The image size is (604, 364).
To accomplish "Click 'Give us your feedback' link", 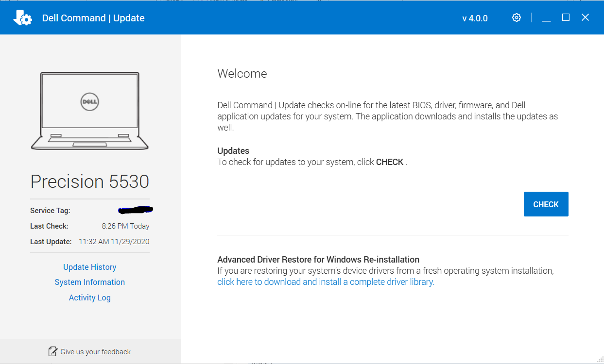I will point(95,352).
